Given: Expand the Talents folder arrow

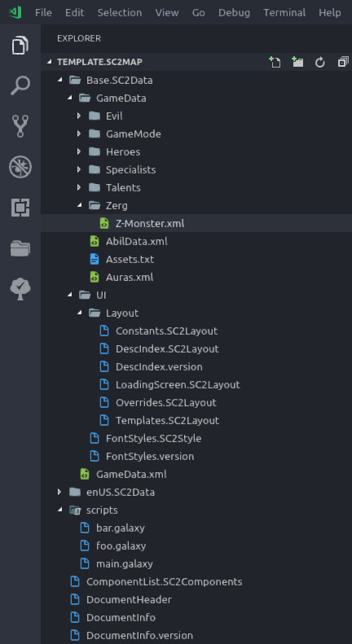Looking at the screenshot, I should pyautogui.click(x=79, y=188).
